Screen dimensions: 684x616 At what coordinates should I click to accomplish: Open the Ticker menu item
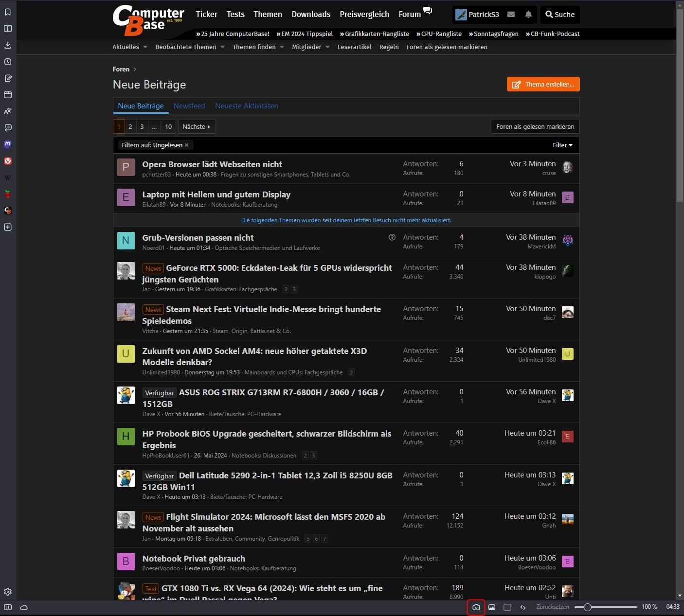(206, 14)
